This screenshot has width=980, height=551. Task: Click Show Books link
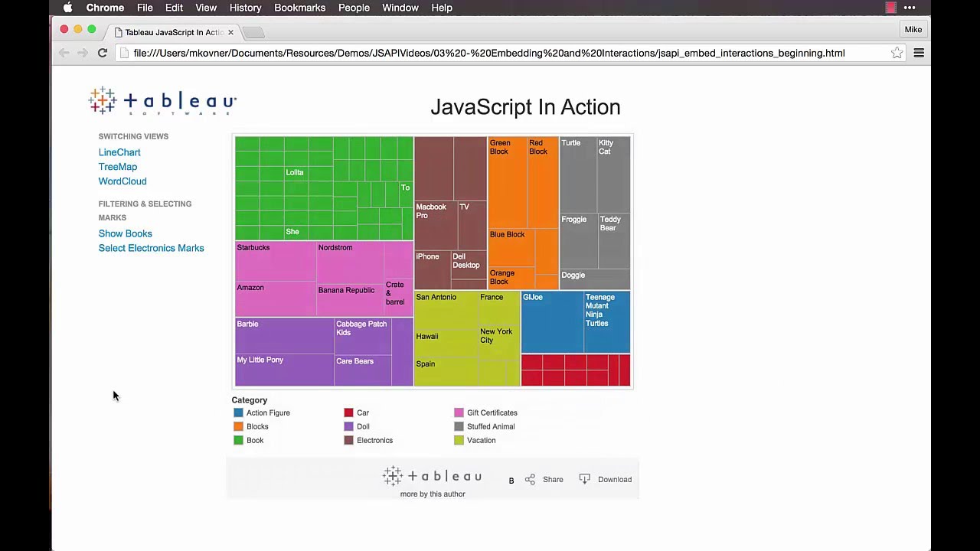click(x=126, y=233)
